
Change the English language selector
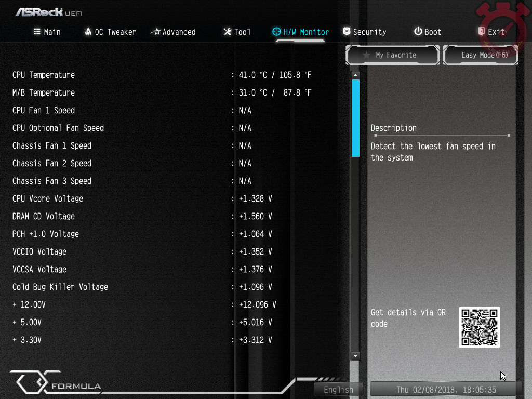click(x=338, y=390)
